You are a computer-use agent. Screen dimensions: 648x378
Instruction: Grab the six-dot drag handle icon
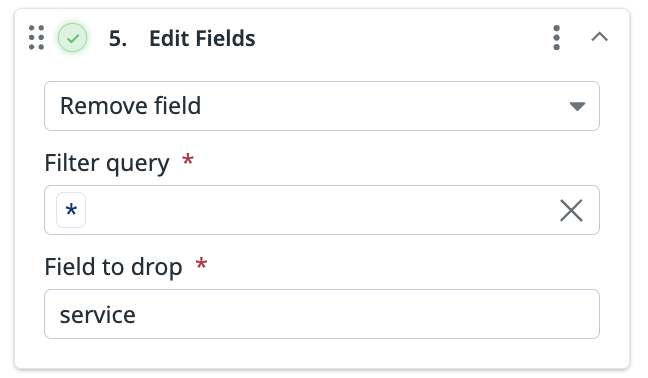pyautogui.click(x=36, y=38)
